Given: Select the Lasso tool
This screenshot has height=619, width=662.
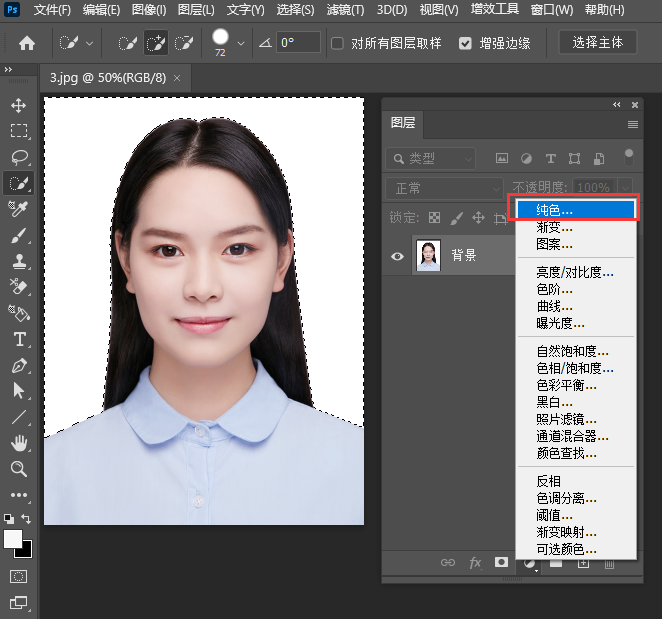Looking at the screenshot, I should tap(18, 157).
